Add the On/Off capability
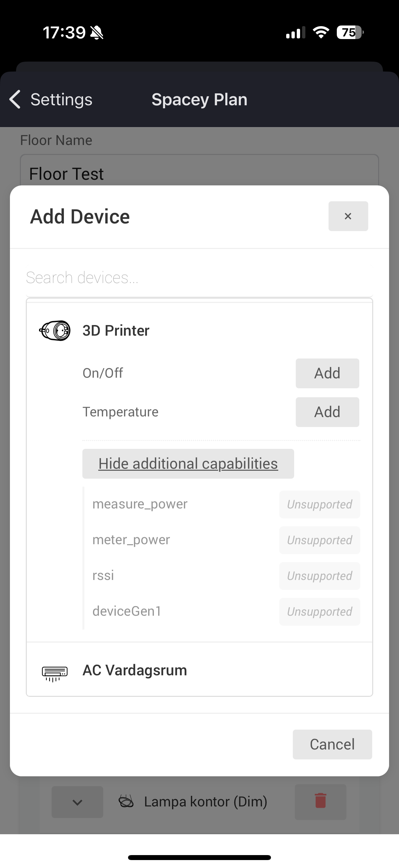Image resolution: width=399 pixels, height=868 pixels. point(327,373)
